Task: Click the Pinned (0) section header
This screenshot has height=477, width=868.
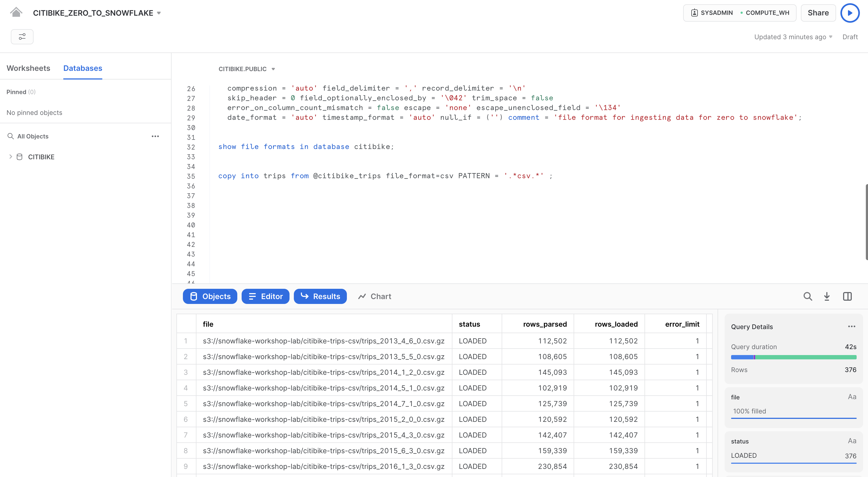Action: [x=21, y=92]
